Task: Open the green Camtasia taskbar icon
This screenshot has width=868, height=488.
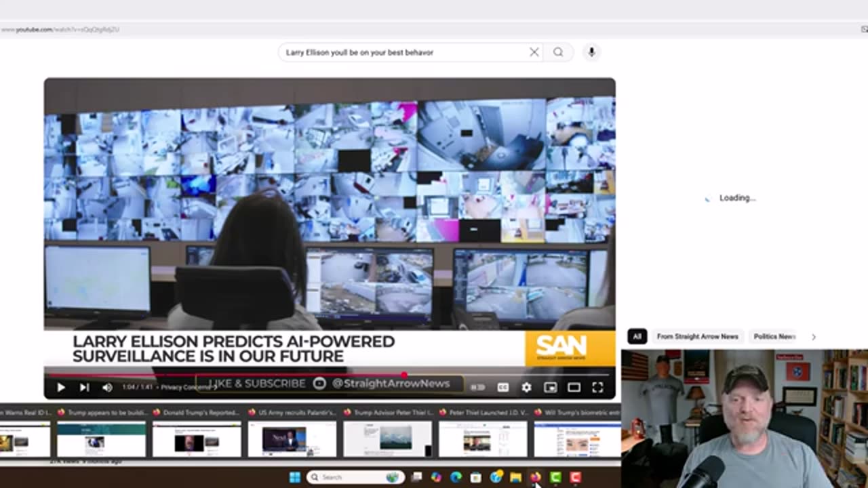Action: [x=555, y=477]
